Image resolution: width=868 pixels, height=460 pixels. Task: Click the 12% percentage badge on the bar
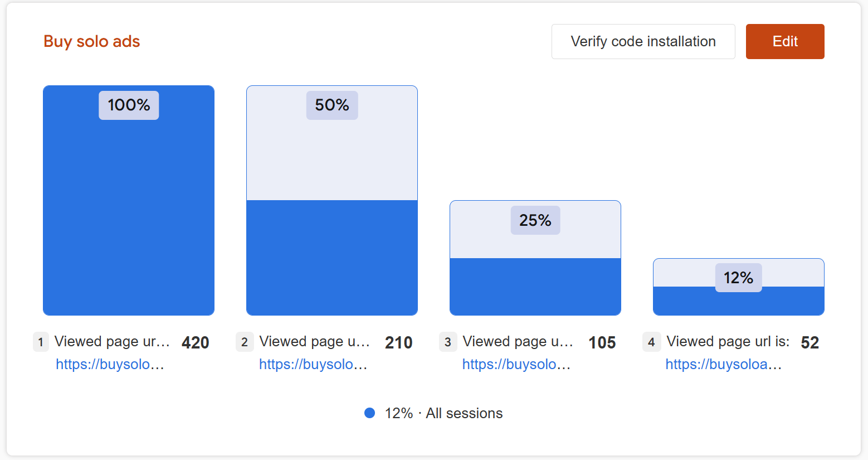[x=739, y=278]
